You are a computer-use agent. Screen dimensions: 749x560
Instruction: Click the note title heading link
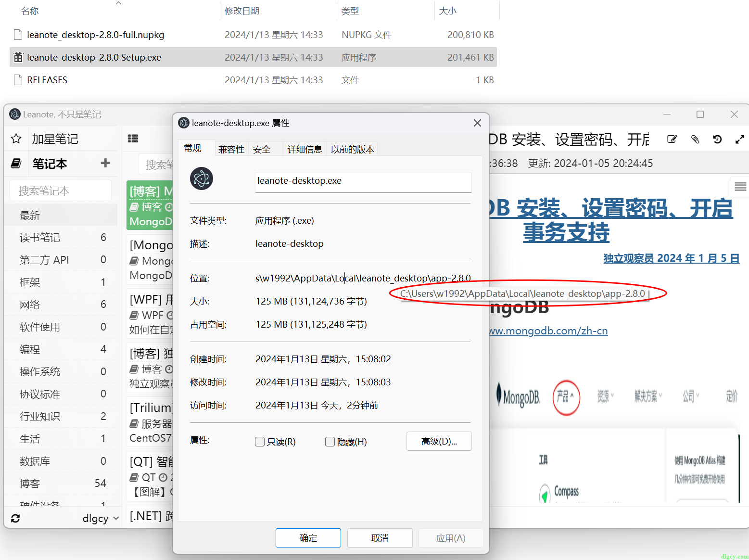click(x=611, y=220)
